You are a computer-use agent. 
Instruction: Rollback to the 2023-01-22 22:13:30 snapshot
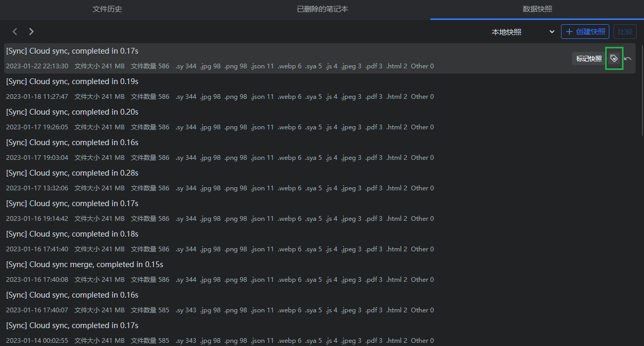pyautogui.click(x=628, y=58)
